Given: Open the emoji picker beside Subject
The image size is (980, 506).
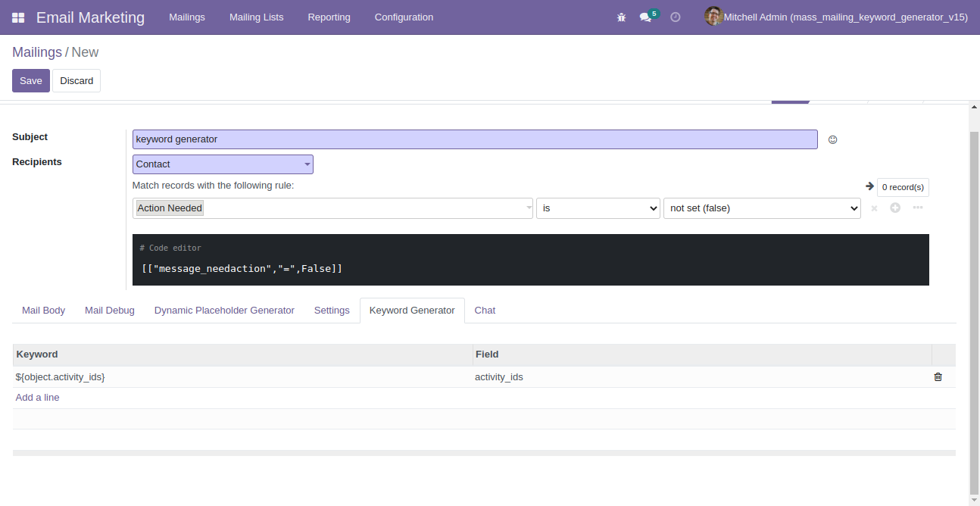Looking at the screenshot, I should (832, 139).
